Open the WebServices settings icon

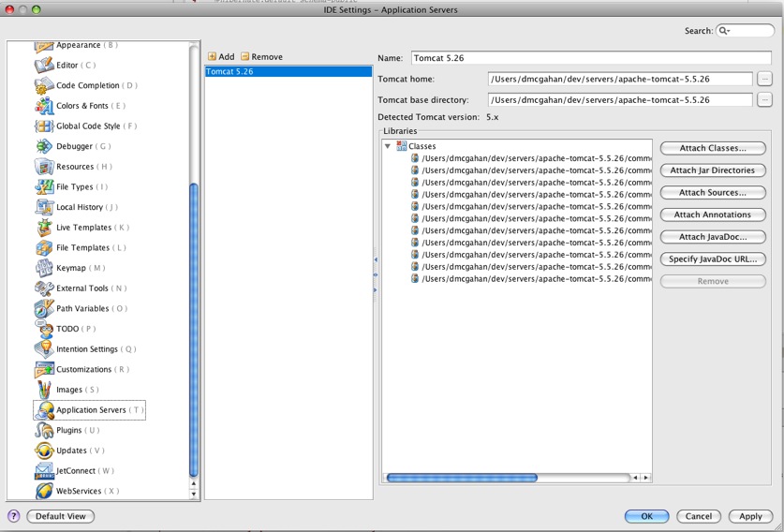44,491
